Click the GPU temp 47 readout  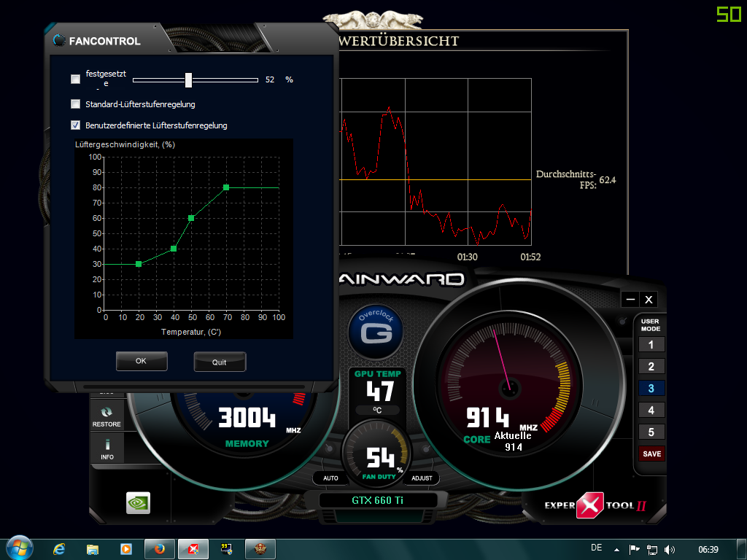(x=379, y=392)
